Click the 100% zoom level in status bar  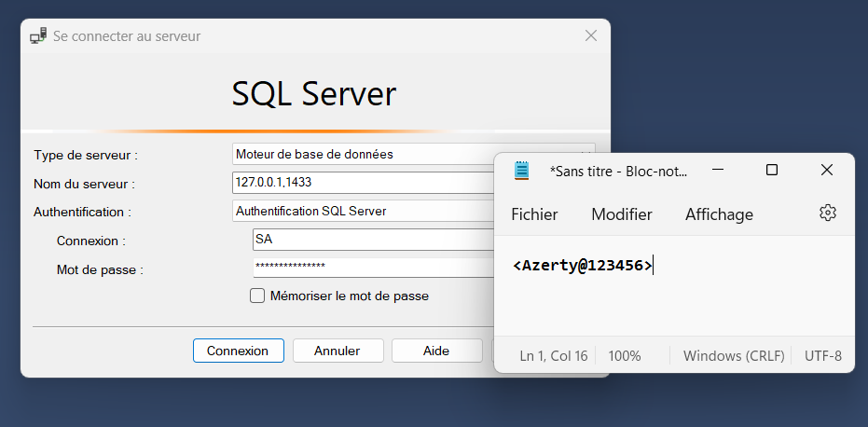pos(625,355)
